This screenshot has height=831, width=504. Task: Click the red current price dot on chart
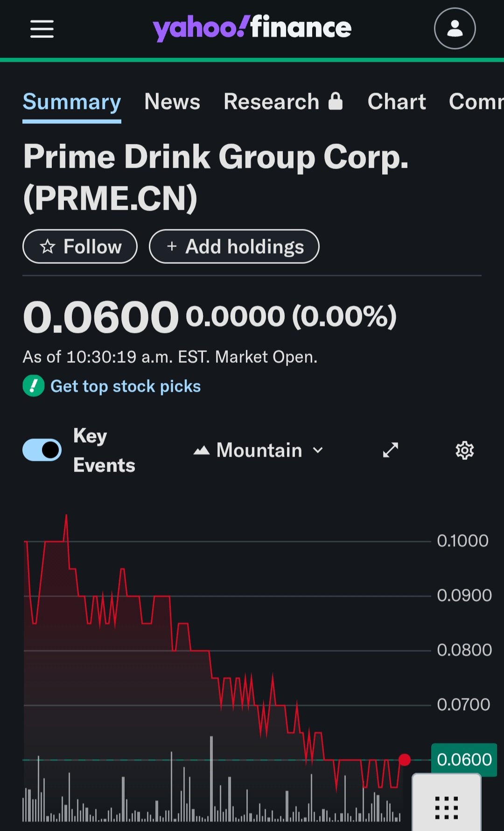(x=405, y=760)
